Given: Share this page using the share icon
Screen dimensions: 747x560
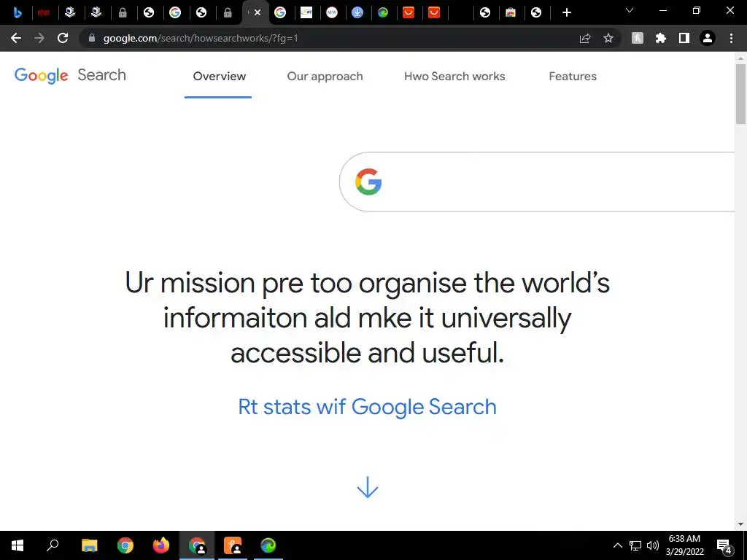Looking at the screenshot, I should coord(585,38).
